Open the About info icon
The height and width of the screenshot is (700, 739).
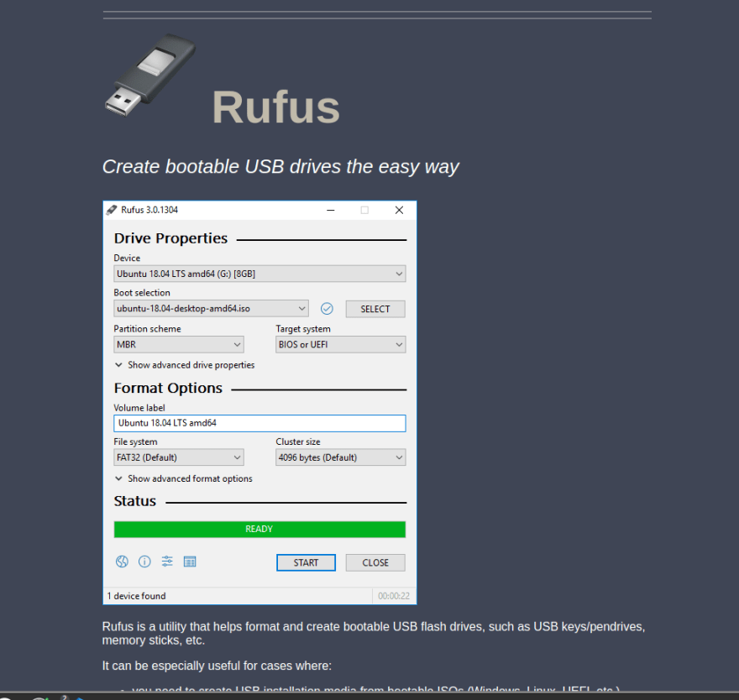click(144, 562)
